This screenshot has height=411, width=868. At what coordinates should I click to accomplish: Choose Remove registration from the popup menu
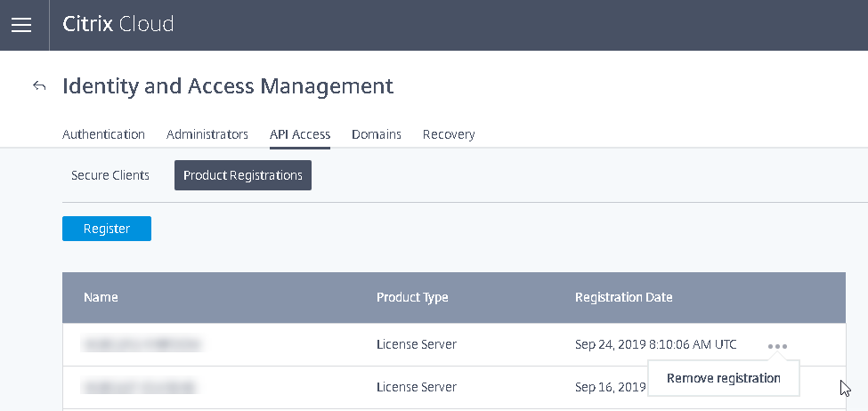[723, 378]
